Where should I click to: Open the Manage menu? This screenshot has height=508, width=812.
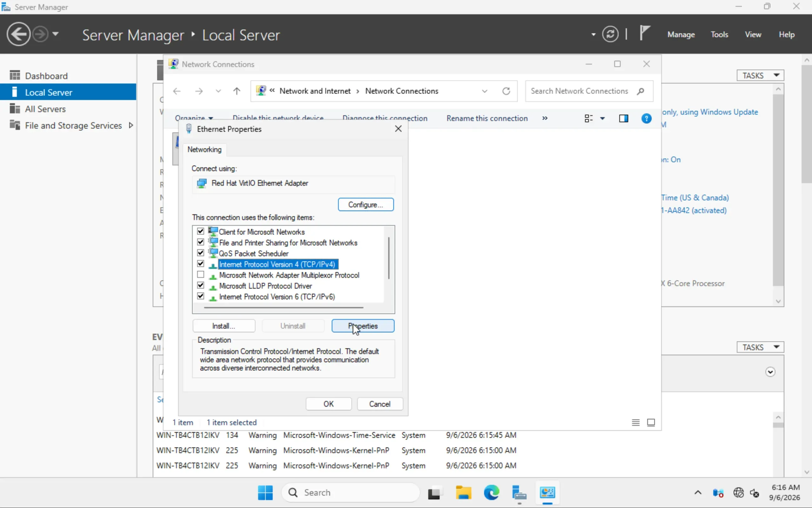coord(681,34)
